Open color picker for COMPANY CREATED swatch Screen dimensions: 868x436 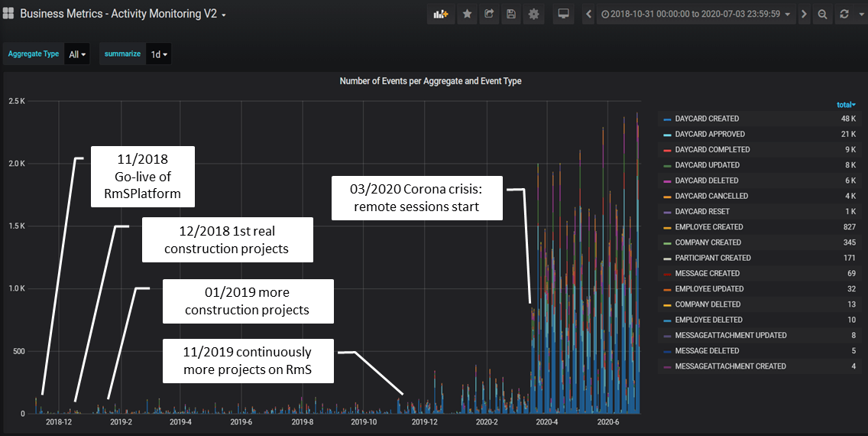click(x=667, y=244)
